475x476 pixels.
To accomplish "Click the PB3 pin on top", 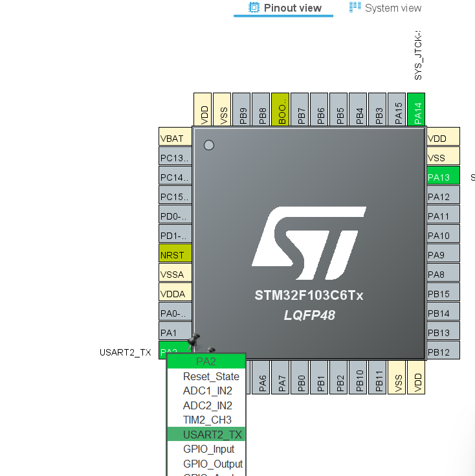I will pos(377,109).
